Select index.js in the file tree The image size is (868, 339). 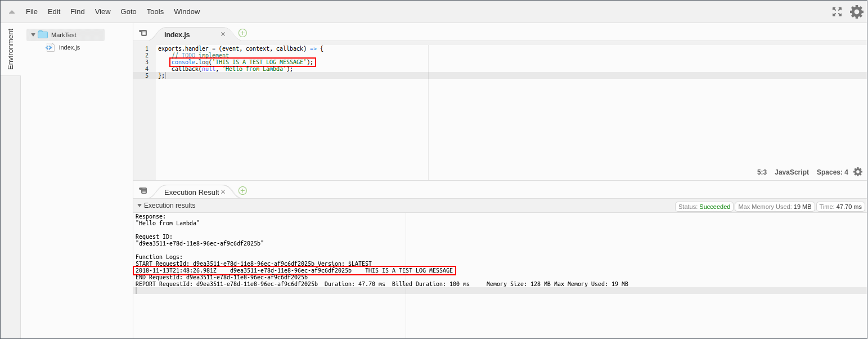(x=69, y=47)
